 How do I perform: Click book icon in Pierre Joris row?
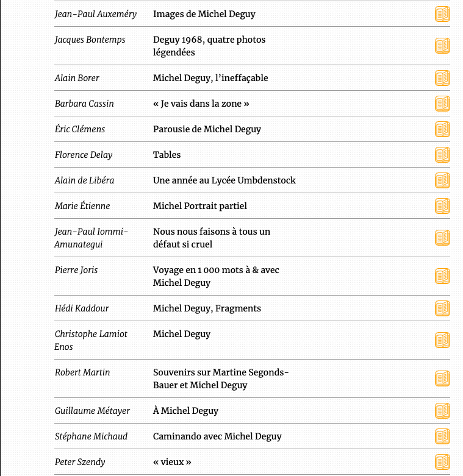point(442,276)
